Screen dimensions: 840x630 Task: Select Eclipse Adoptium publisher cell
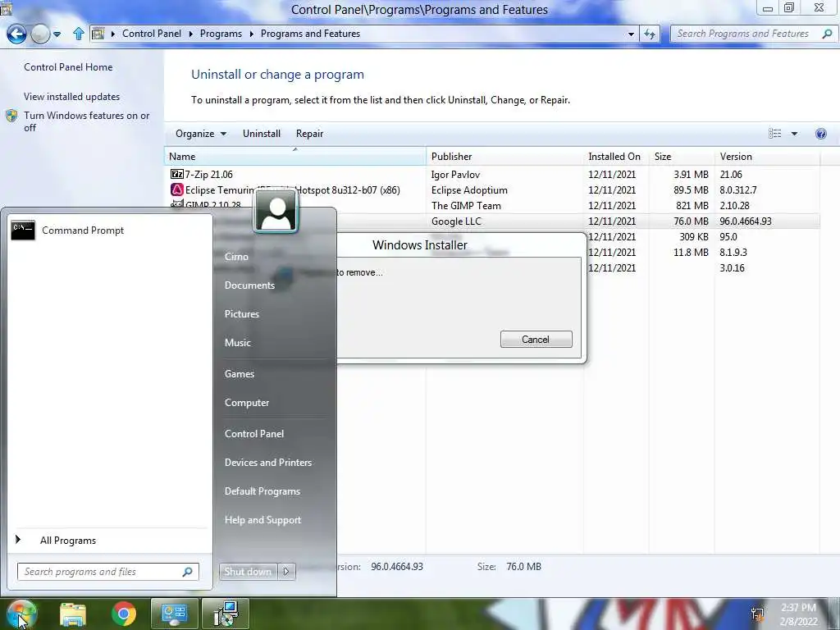click(469, 190)
